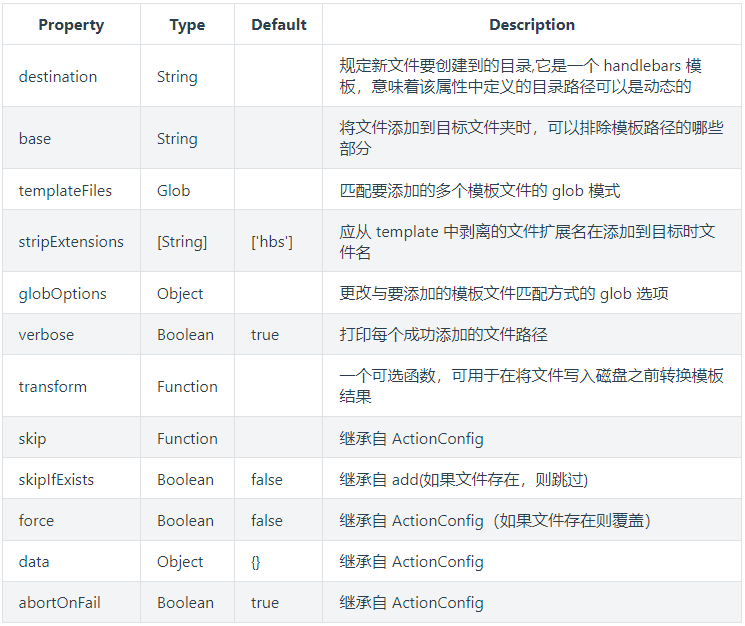The height and width of the screenshot is (626, 745).
Task: Click the skip property name
Action: pos(32,439)
